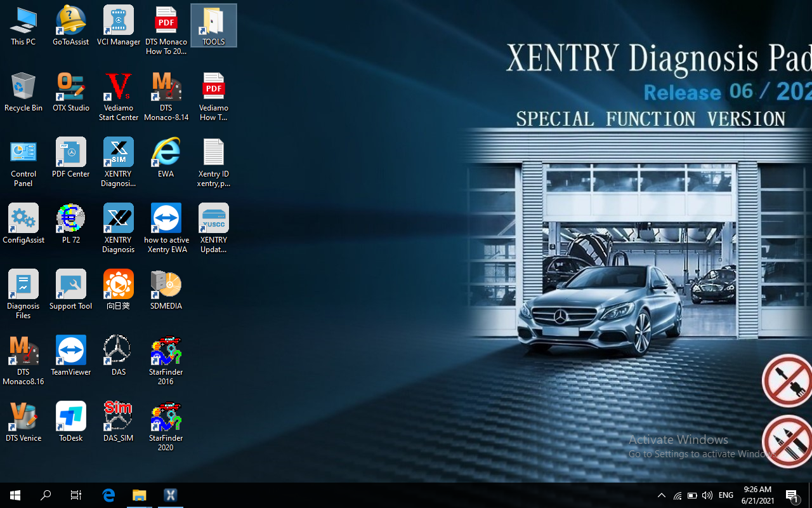Open Task View from taskbar
The width and height of the screenshot is (812, 508).
(76, 495)
